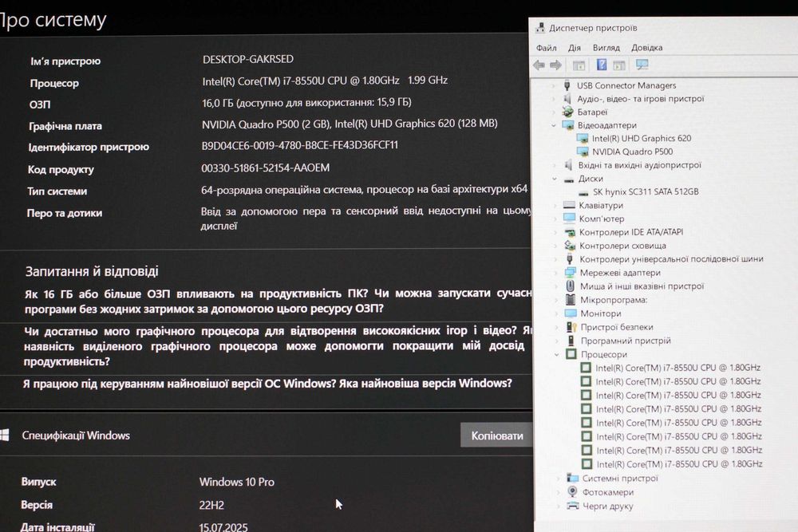Click the Device Manager title bar icon
The height and width of the screenshot is (532, 798).
(x=540, y=27)
